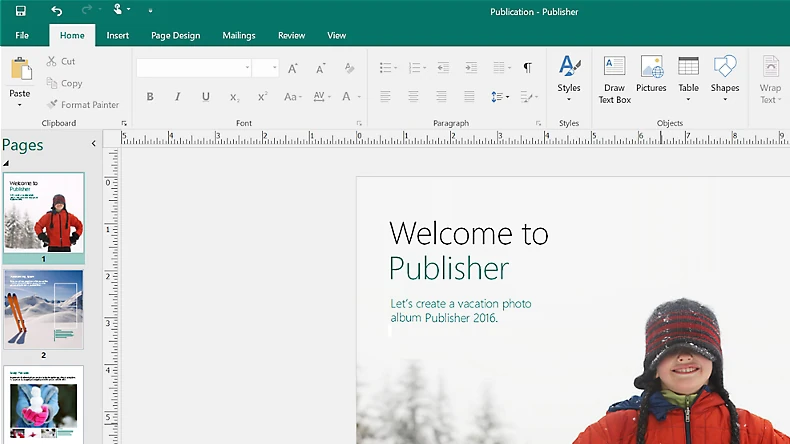This screenshot has height=444, width=790.
Task: Open the Page Design tab
Action: click(175, 35)
